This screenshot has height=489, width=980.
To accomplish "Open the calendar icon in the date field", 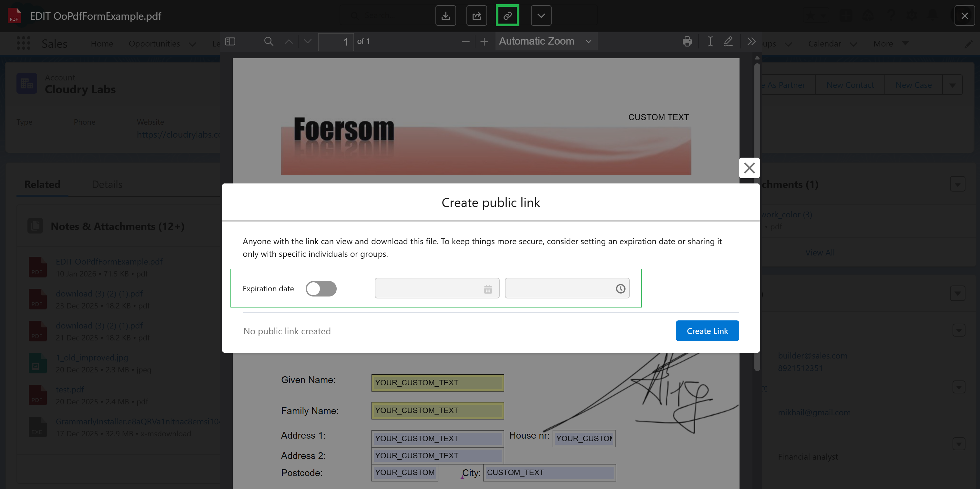I will click(x=488, y=288).
